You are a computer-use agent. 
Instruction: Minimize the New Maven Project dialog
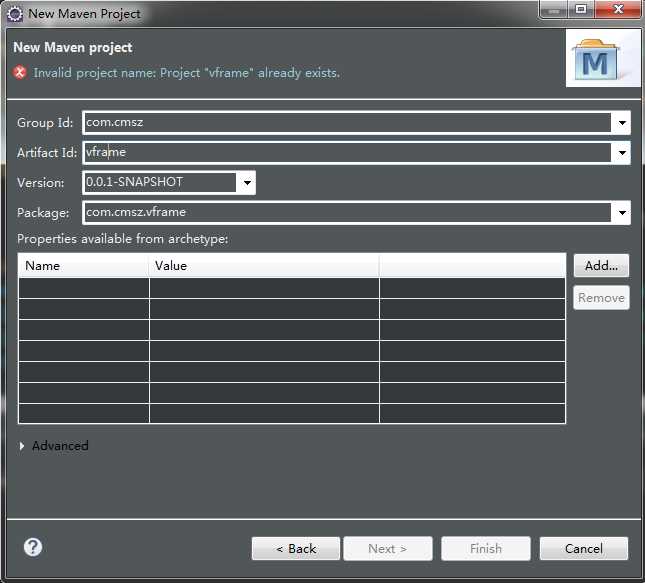pyautogui.click(x=554, y=9)
